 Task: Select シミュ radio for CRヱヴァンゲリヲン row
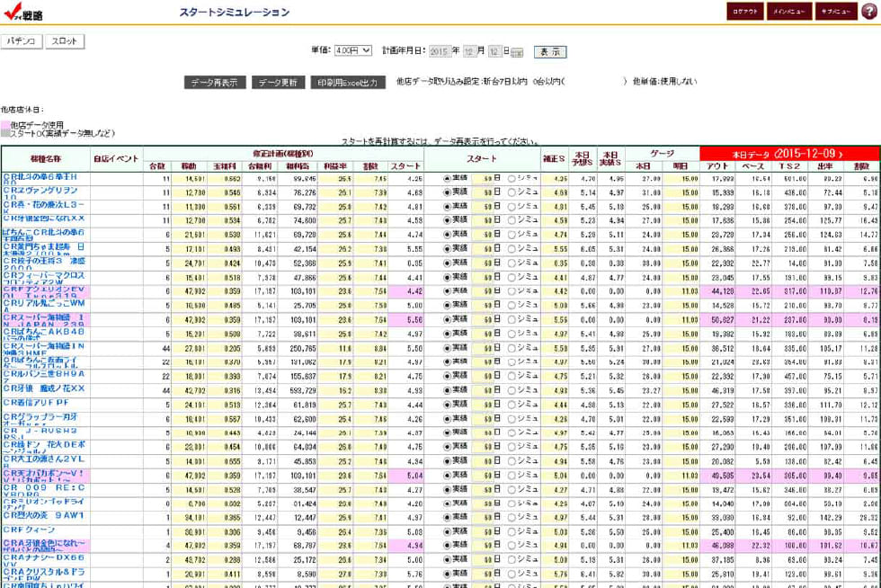click(x=512, y=192)
